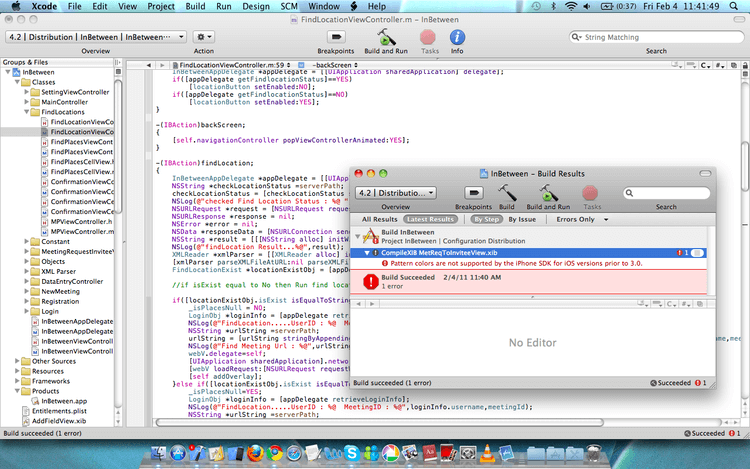Open FindLocationViewController.m:59 history popup
Screen dimensions: 750x469
point(232,65)
